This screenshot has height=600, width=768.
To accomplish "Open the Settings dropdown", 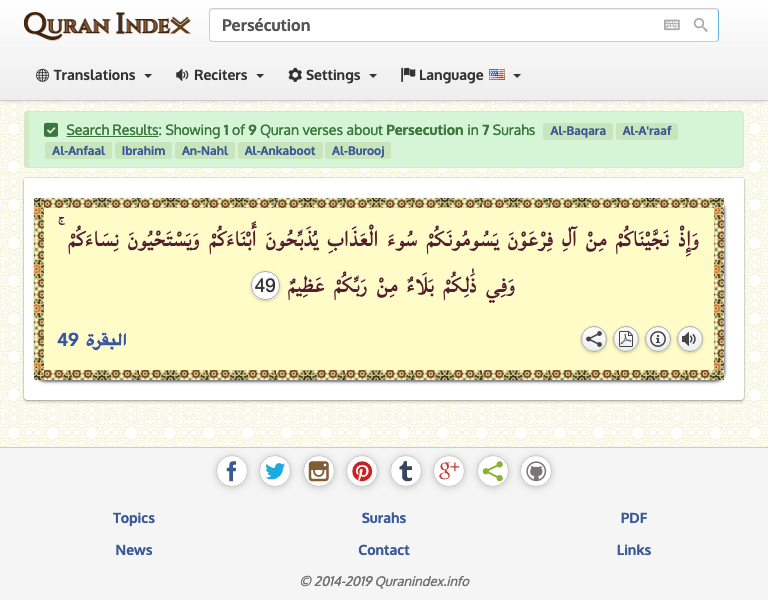I will tap(333, 75).
